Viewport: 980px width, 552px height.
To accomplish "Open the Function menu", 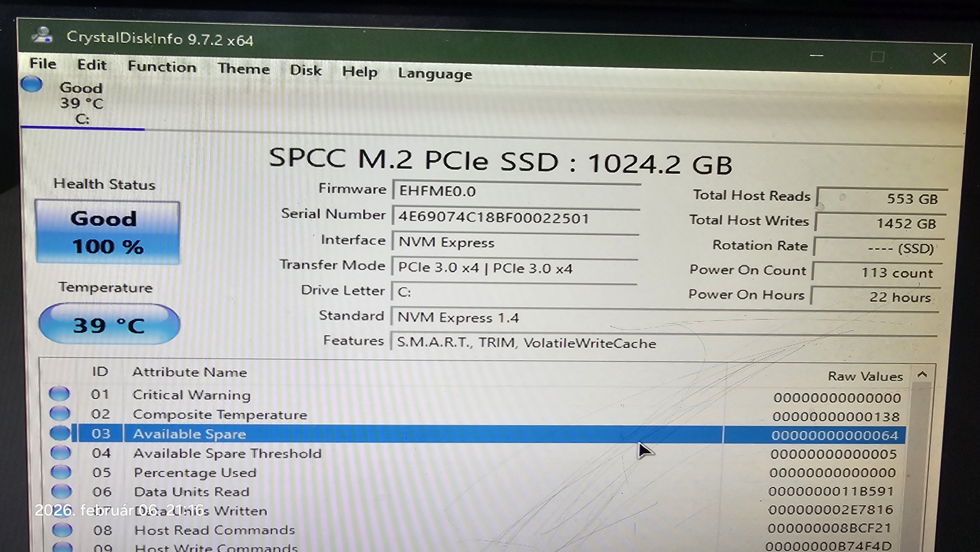I will tap(161, 67).
